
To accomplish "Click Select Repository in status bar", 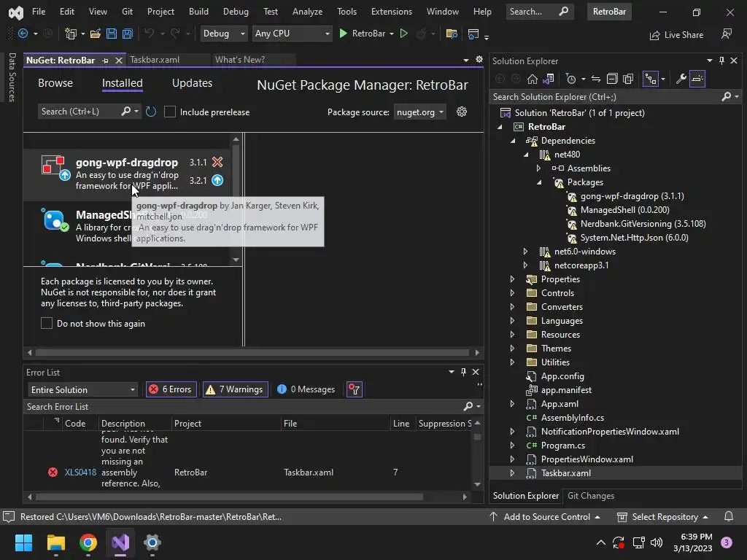I will (x=662, y=517).
